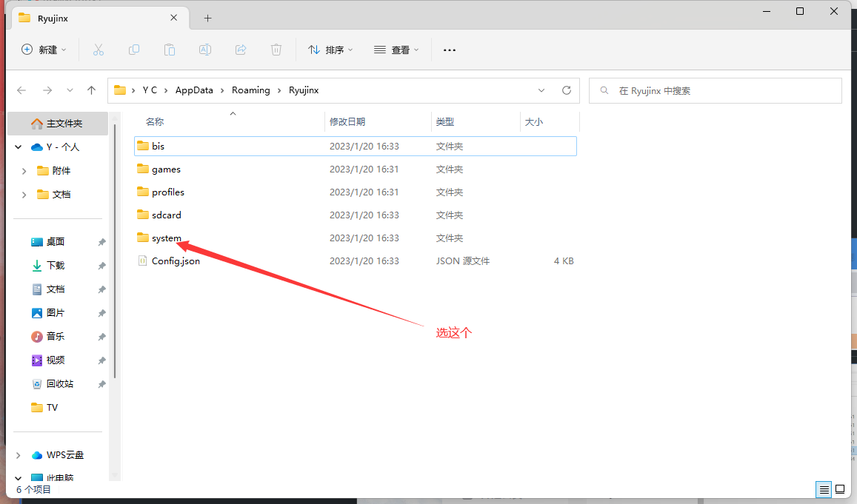Open 桌面 in quick access
Image resolution: width=857 pixels, height=504 pixels.
[56, 242]
